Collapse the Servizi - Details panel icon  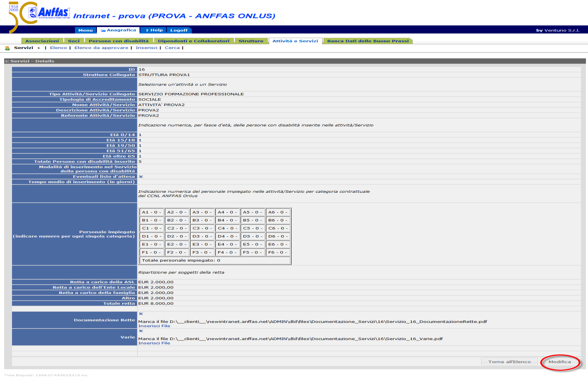click(x=7, y=61)
